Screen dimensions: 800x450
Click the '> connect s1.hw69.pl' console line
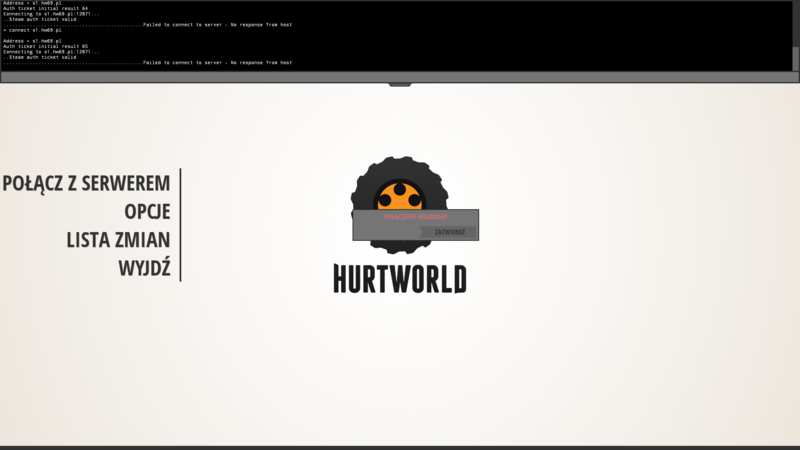32,30
